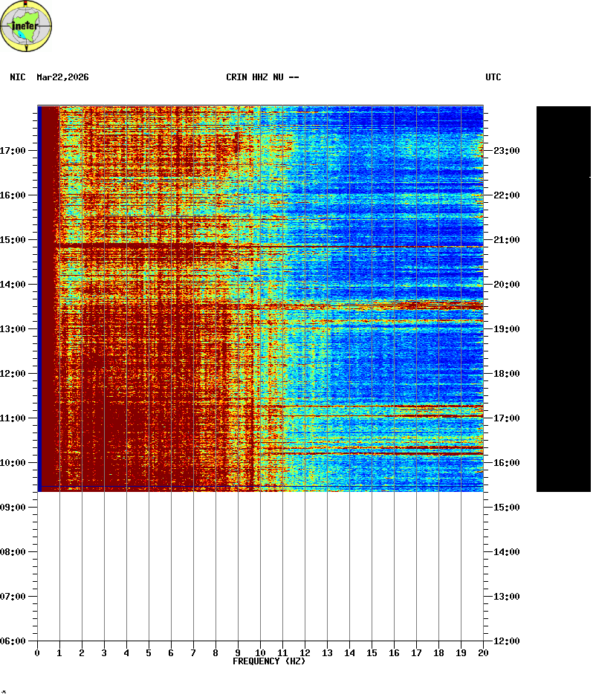Screen dimensions: 596x700
Task: Click the 0 Hz frequency tick label
Action: coord(37,653)
